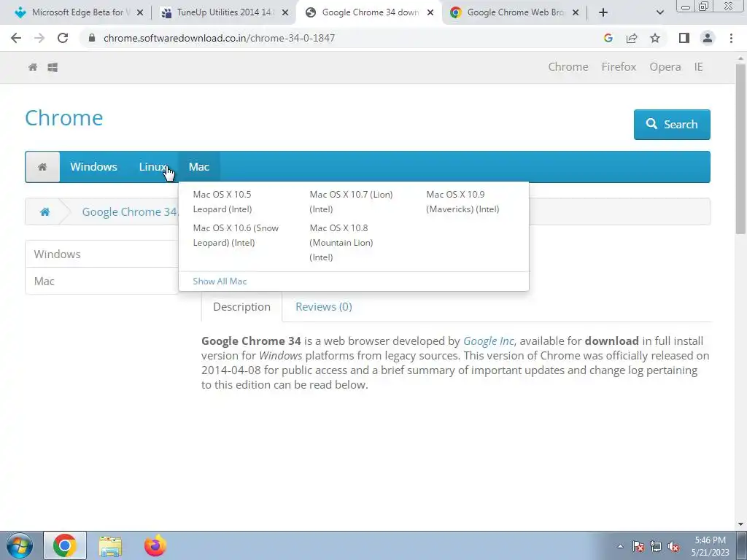Open the Chrome profile avatar
This screenshot has width=747, height=560.
click(708, 38)
